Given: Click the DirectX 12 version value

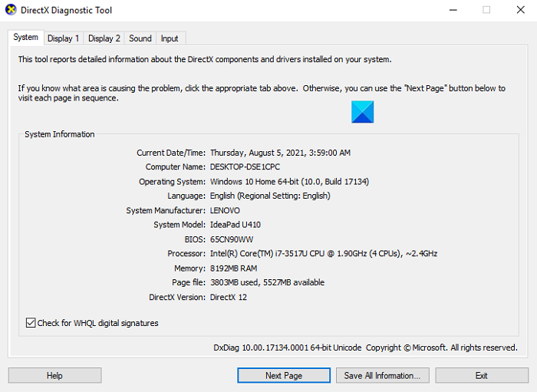Looking at the screenshot, I should (x=229, y=297).
